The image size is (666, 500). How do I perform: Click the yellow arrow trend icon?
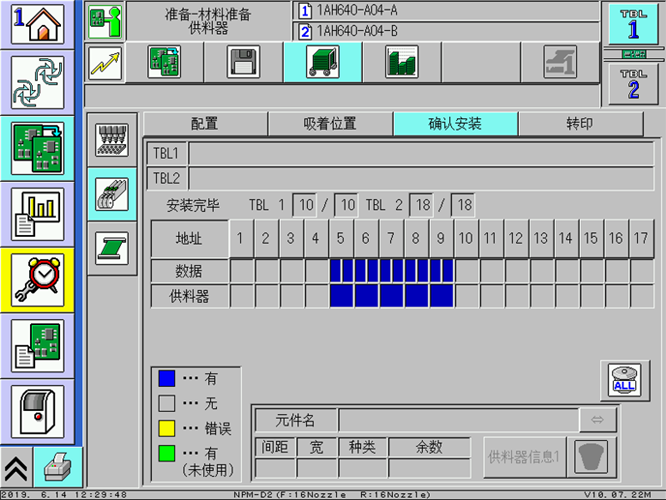(x=105, y=63)
